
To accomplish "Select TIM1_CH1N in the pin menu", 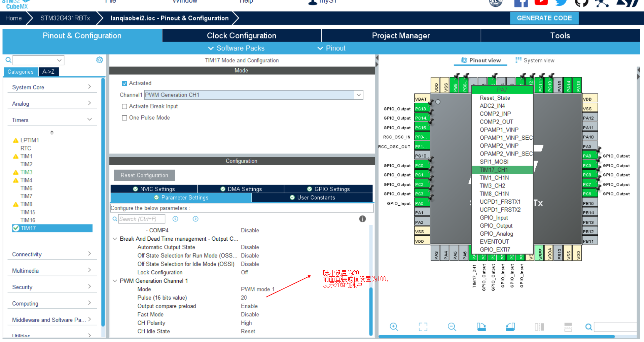I will pyautogui.click(x=502, y=178).
